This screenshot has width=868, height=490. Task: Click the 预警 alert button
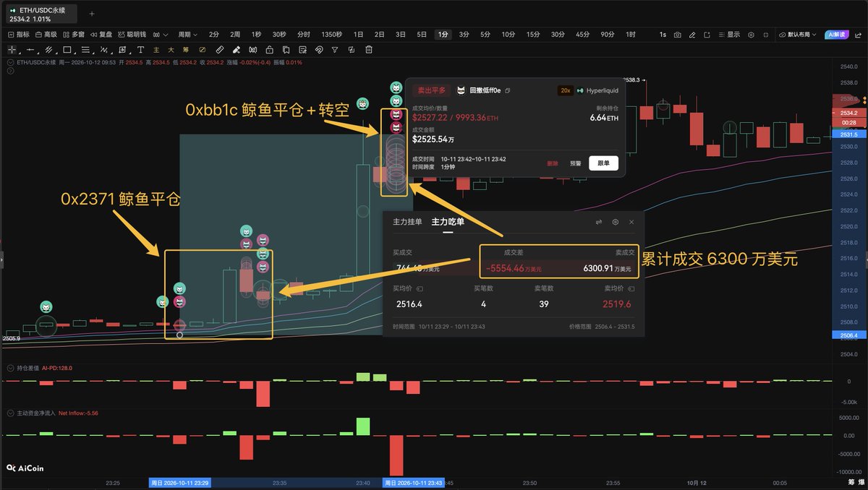[x=576, y=163]
